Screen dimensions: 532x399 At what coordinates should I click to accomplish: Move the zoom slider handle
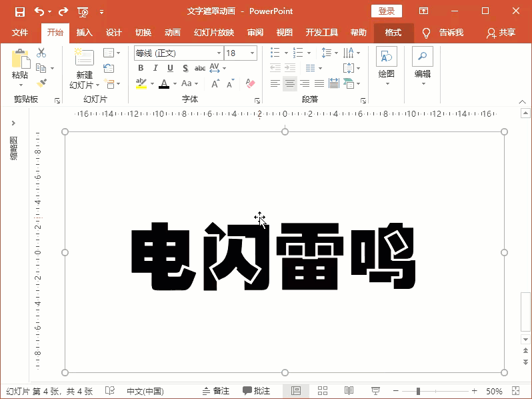[419, 391]
